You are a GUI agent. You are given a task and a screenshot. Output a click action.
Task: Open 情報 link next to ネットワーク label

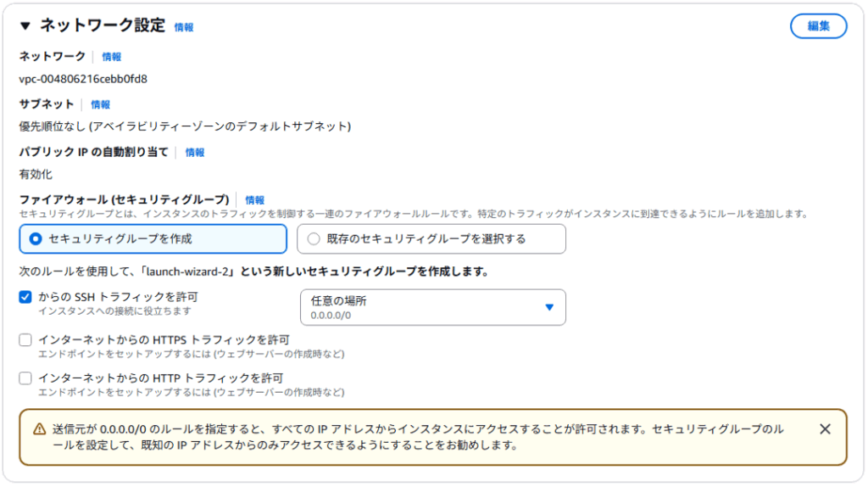(x=112, y=57)
